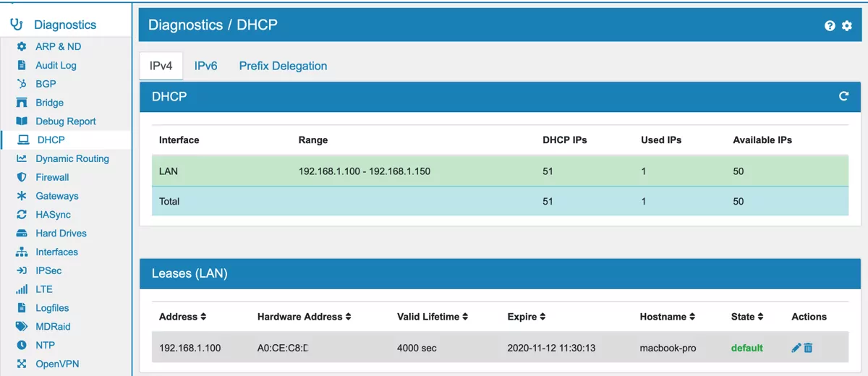Open the Firewall diagnostics page

click(52, 177)
